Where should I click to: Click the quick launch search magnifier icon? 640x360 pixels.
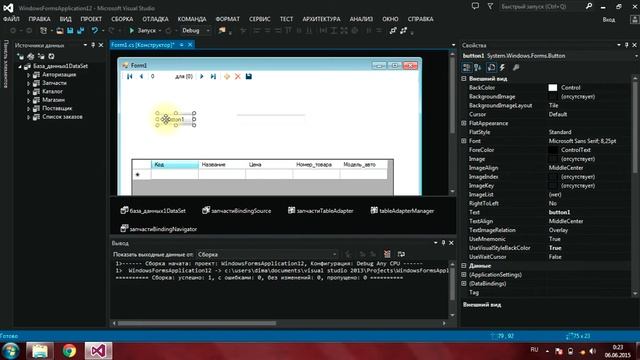[x=589, y=6]
